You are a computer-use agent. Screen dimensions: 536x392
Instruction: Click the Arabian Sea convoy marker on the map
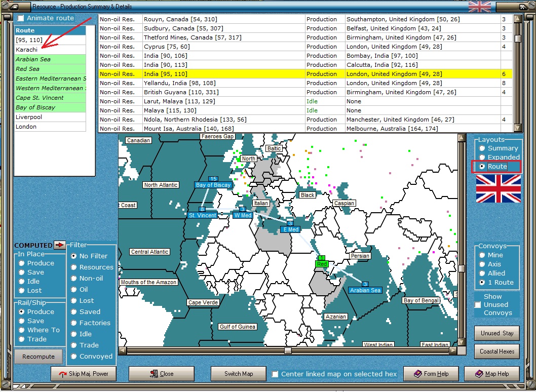click(365, 290)
